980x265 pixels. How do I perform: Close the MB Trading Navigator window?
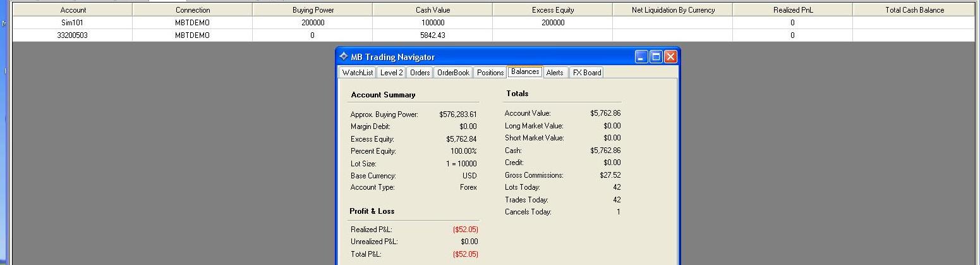670,57
